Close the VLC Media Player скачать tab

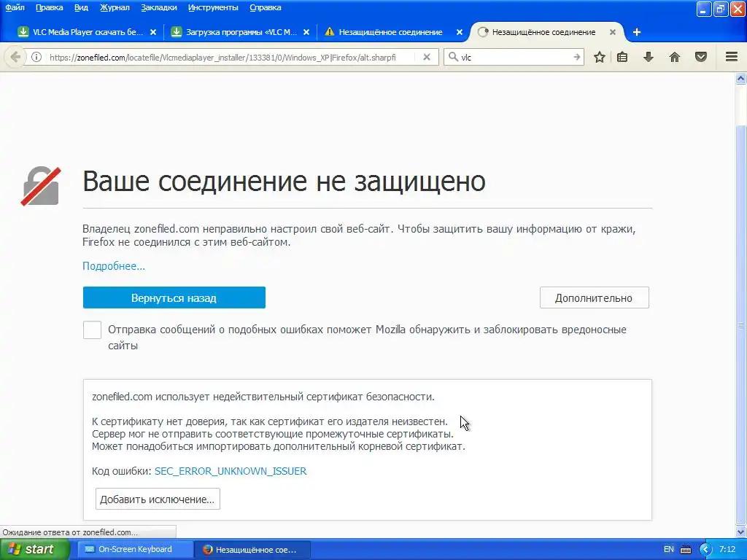(x=153, y=32)
